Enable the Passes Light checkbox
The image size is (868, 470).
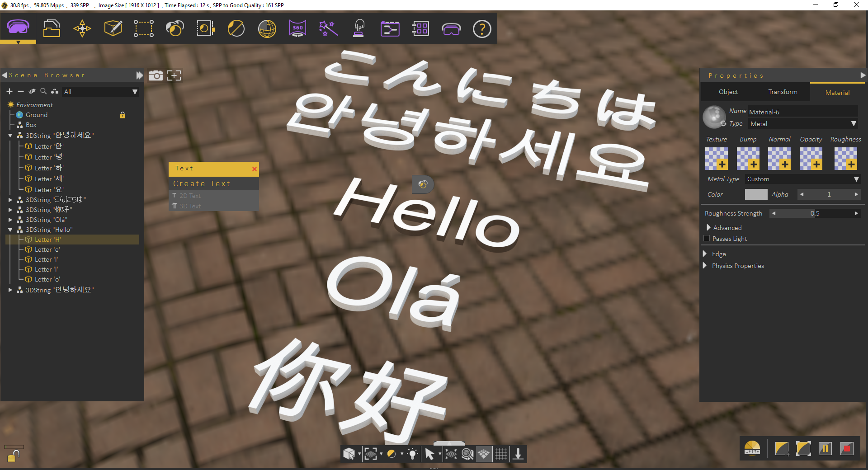pos(707,238)
